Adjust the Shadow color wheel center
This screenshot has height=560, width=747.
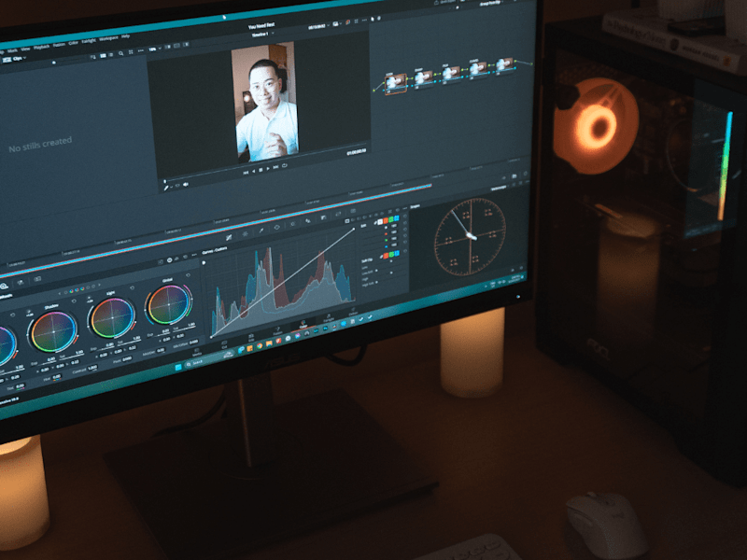tap(54, 332)
